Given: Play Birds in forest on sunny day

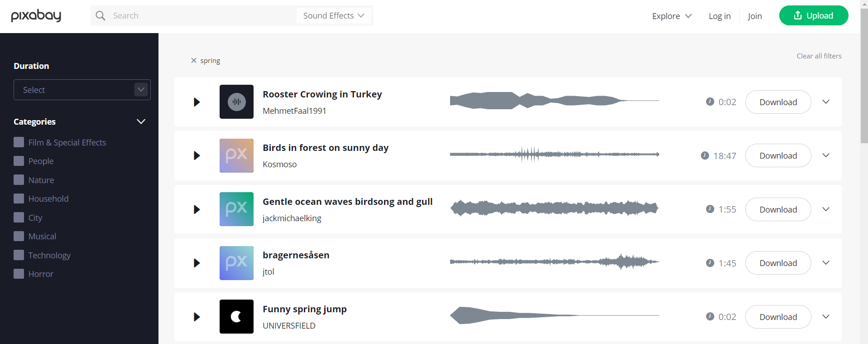Looking at the screenshot, I should pos(197,156).
